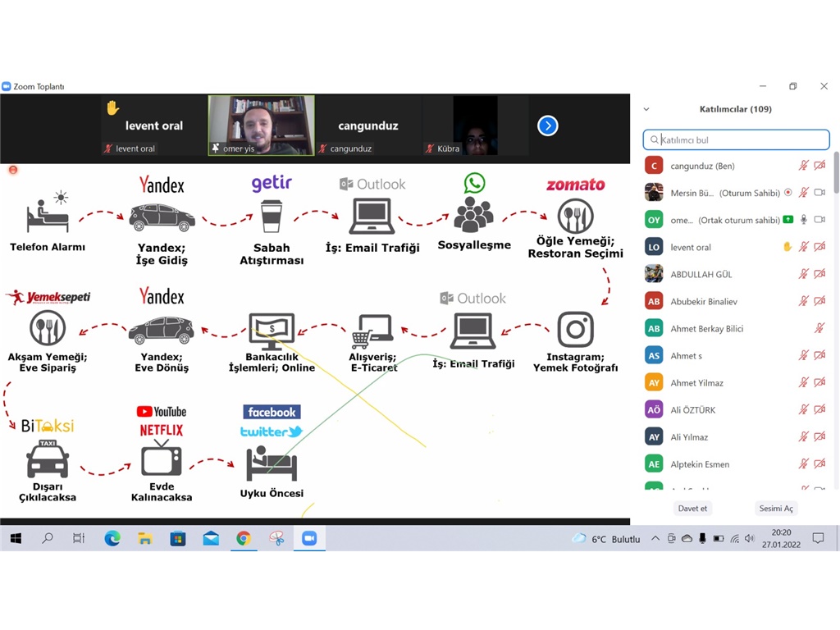Toggle the mic icon in levent oral's participant row
The height and width of the screenshot is (630, 840).
click(804, 246)
